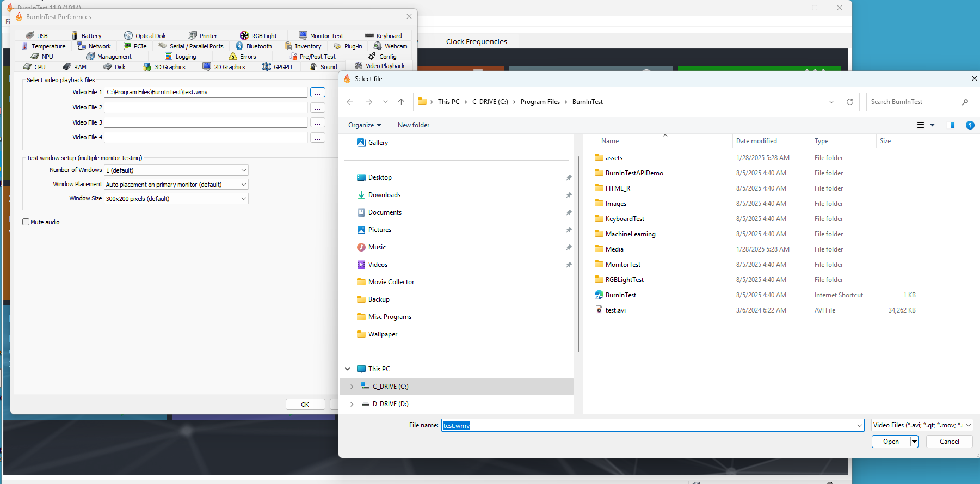This screenshot has width=980, height=484.
Task: Open the USB preferences tab
Action: click(37, 36)
